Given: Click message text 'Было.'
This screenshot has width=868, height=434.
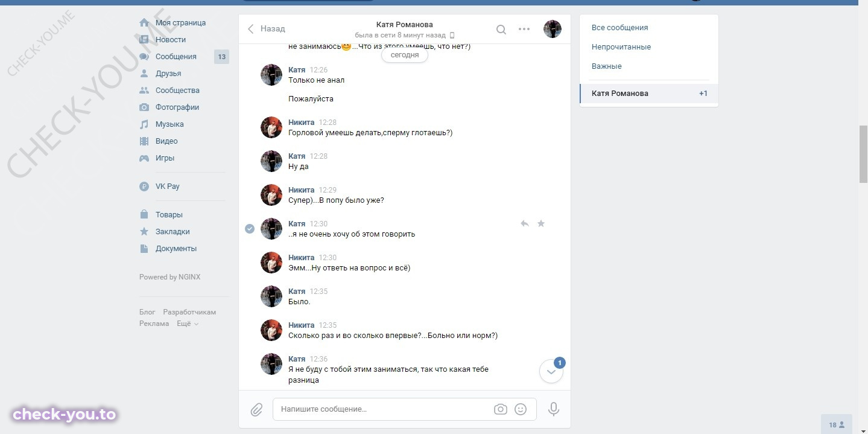Looking at the screenshot, I should point(299,302).
